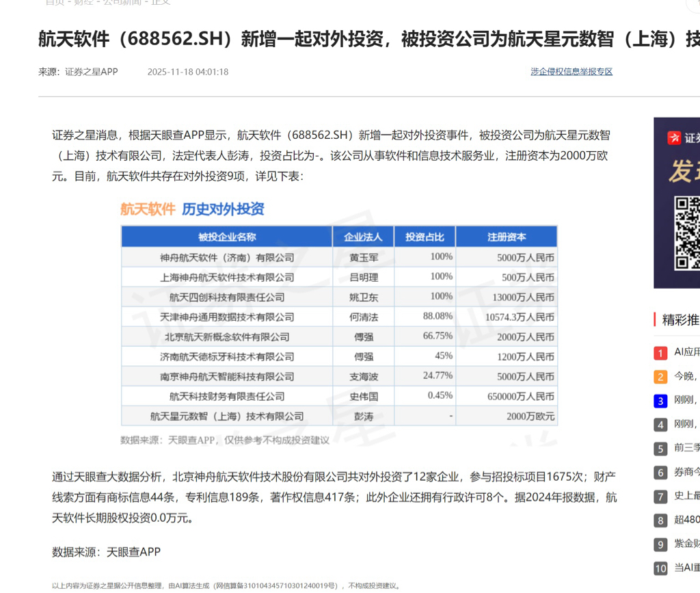Click the capital value 13000万人民币
Image resolution: width=700 pixels, height=593 pixels.
(523, 298)
